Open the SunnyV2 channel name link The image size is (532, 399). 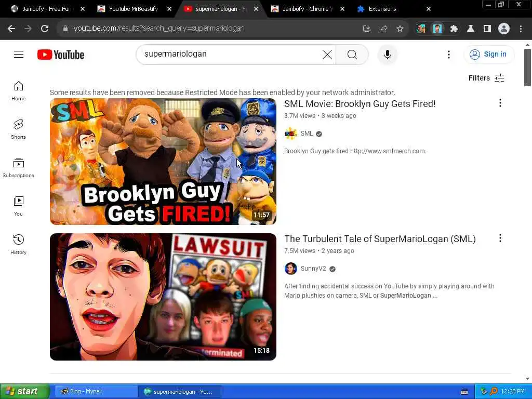coord(313,269)
